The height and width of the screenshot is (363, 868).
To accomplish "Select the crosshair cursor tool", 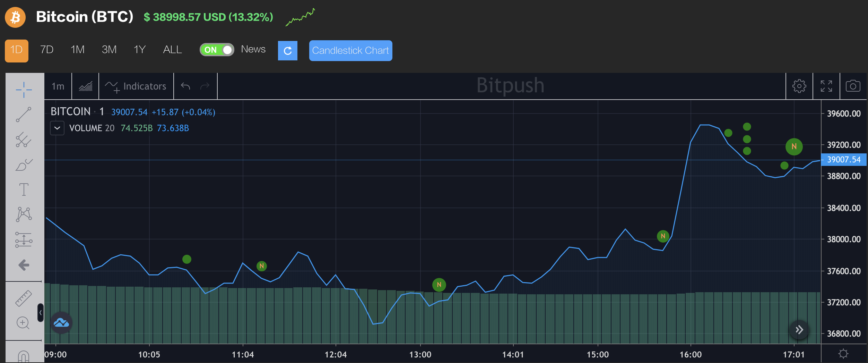I will pyautogui.click(x=24, y=90).
